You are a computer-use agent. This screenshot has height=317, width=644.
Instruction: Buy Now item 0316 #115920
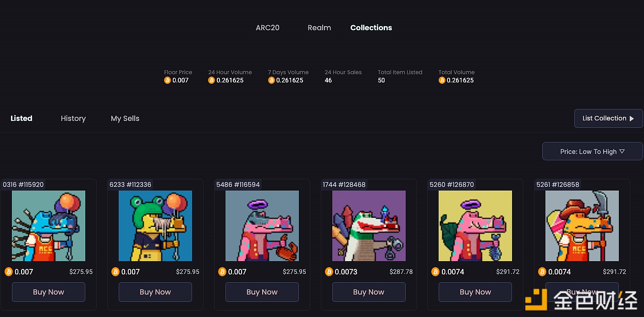pyautogui.click(x=49, y=292)
